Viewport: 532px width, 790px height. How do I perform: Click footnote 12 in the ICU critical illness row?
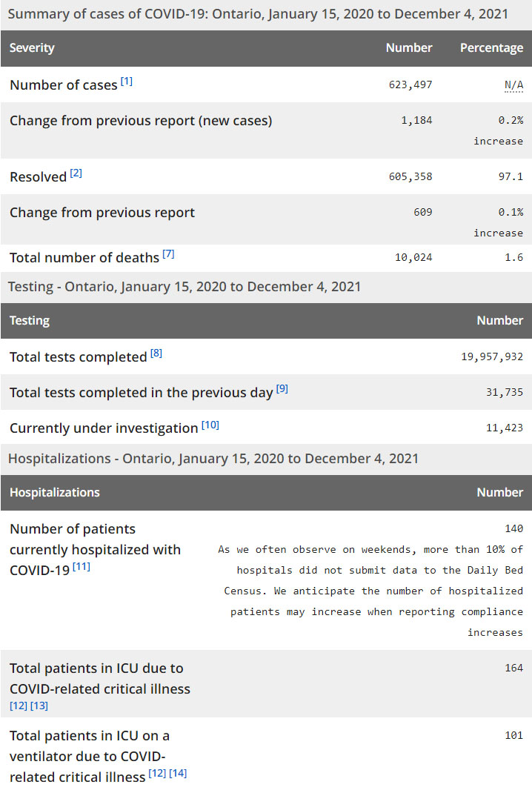click(19, 706)
